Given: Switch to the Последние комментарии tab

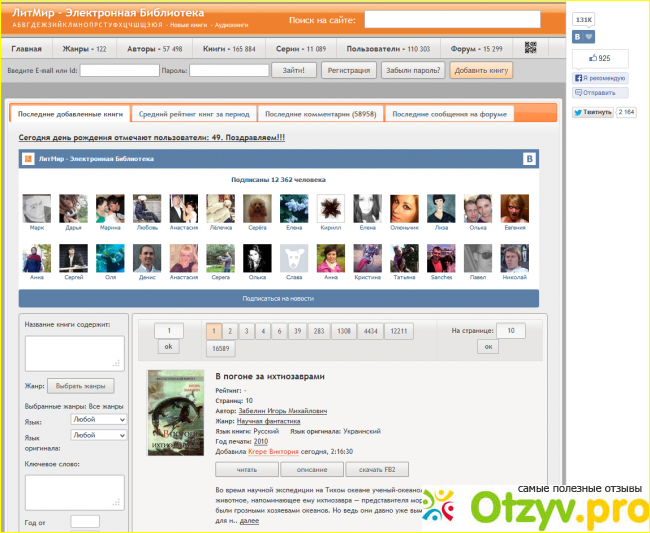Looking at the screenshot, I should (x=321, y=113).
